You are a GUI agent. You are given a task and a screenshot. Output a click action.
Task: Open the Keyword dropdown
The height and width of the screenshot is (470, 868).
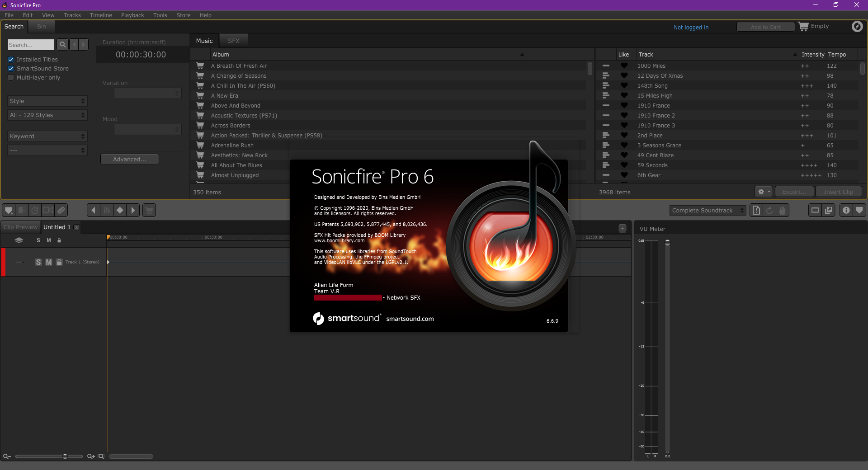tap(47, 136)
